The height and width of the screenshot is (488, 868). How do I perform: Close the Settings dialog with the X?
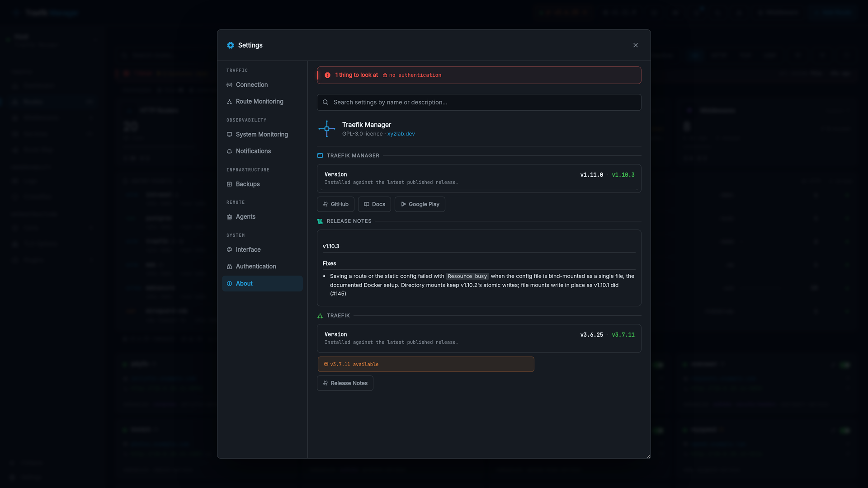[636, 45]
